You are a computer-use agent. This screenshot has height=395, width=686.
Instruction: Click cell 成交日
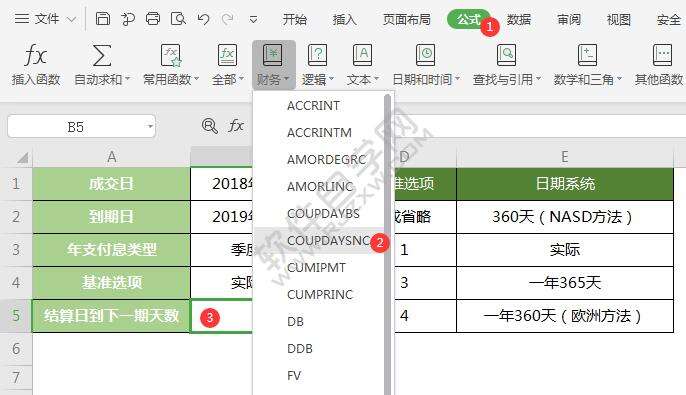tap(112, 184)
